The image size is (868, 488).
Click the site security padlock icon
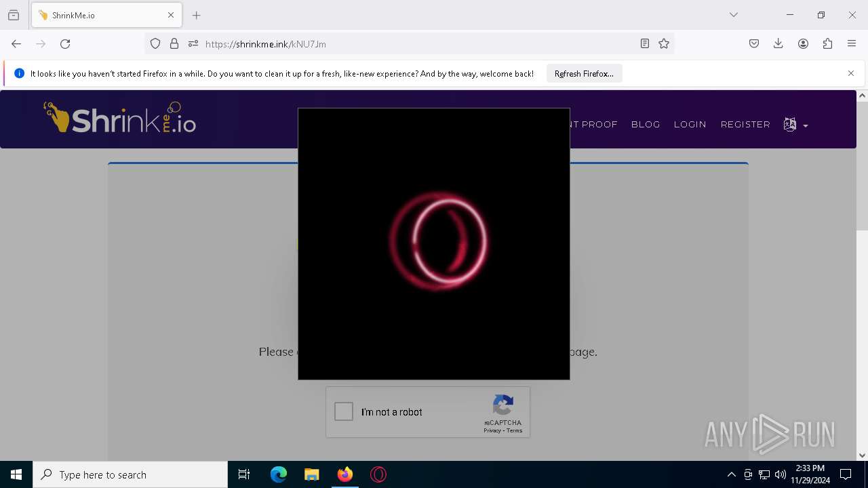(174, 43)
